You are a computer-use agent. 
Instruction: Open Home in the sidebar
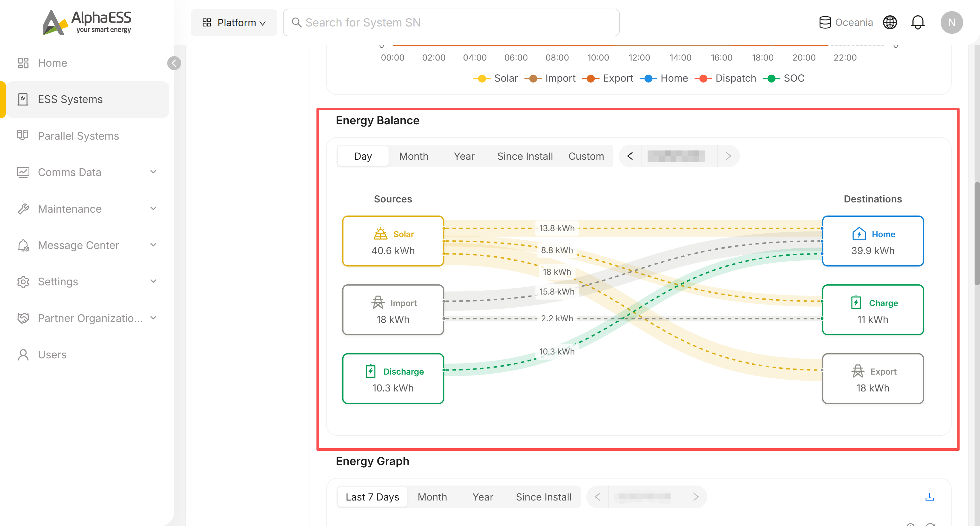pos(87,63)
